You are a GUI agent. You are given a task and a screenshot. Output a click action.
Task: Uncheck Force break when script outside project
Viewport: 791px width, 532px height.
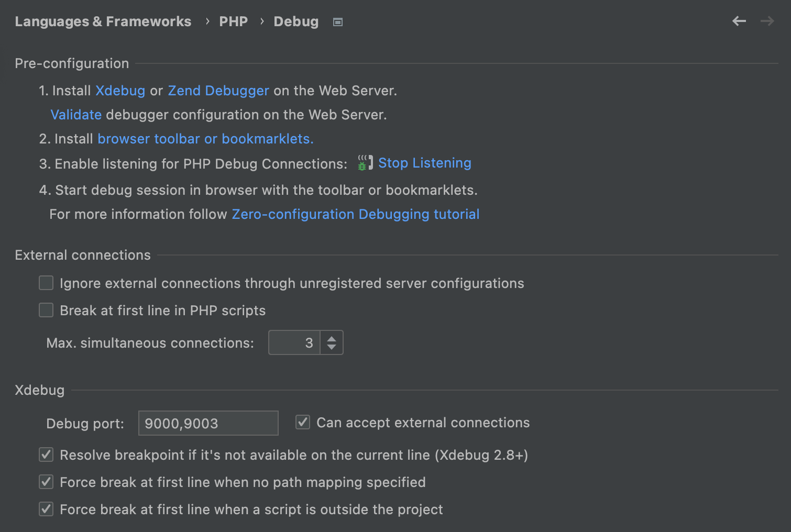pyautogui.click(x=46, y=509)
